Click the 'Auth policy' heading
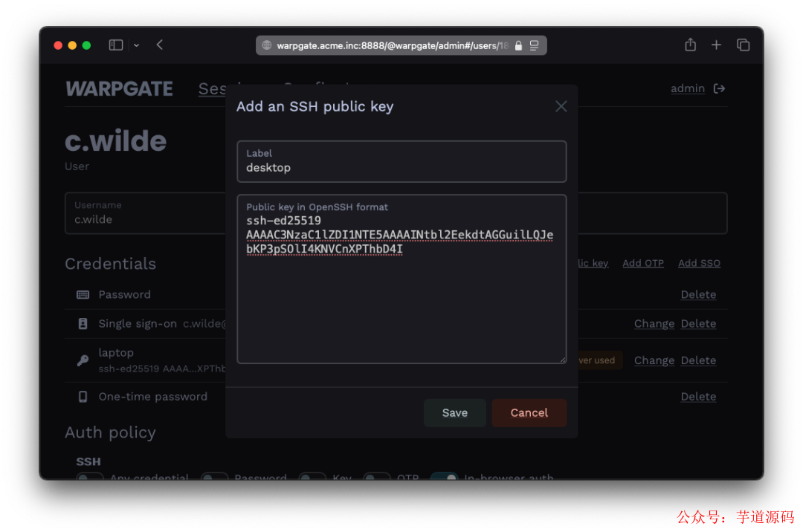 pos(110,432)
